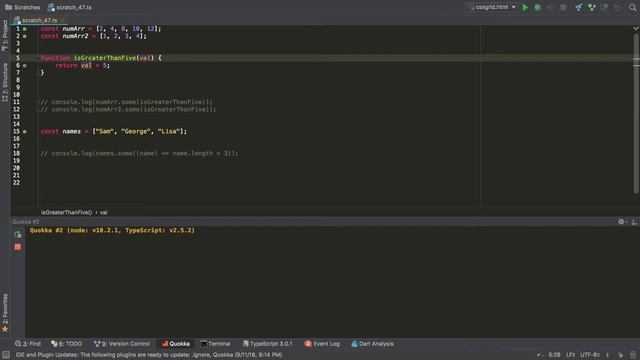Collapse the isGreaterThanFive function fold

click(x=40, y=58)
